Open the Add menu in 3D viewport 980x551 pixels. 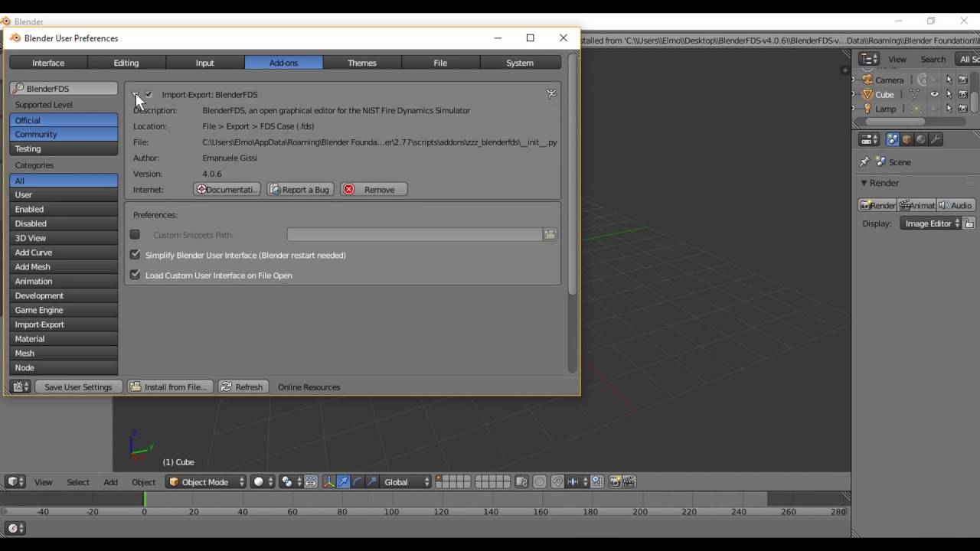pos(111,482)
